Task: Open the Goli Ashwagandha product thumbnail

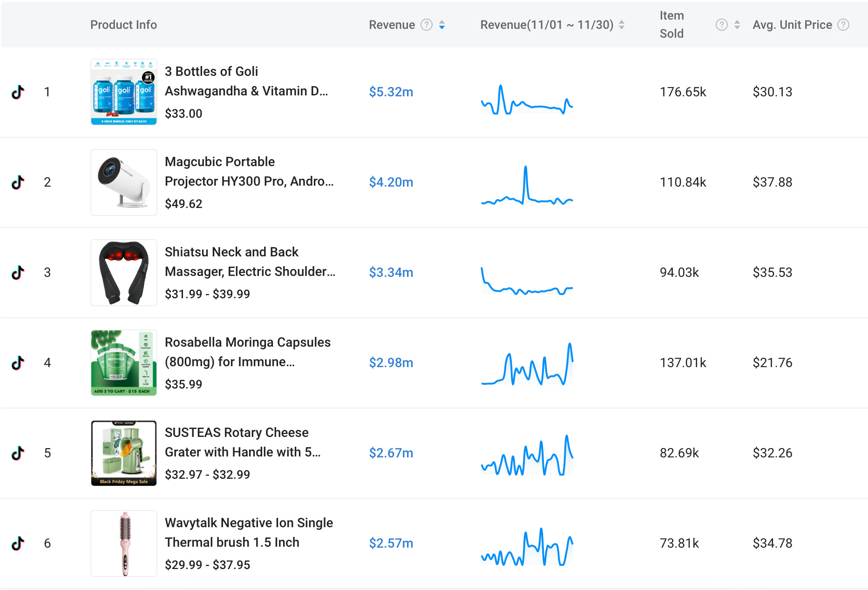Action: pyautogui.click(x=124, y=92)
